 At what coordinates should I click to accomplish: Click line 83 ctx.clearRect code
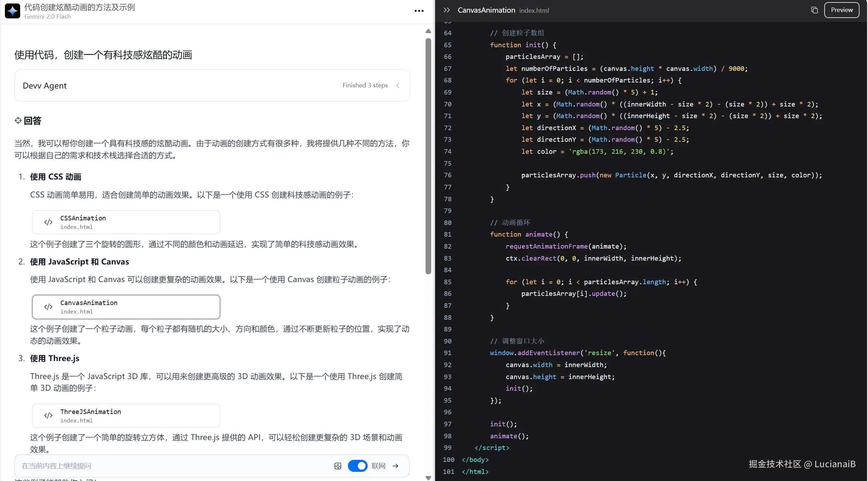coord(593,258)
